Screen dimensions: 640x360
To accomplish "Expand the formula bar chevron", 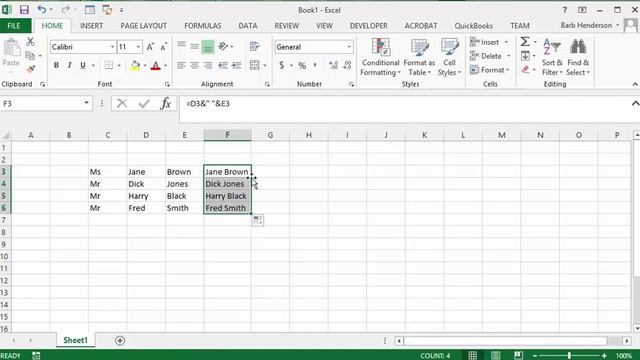I will (635, 103).
